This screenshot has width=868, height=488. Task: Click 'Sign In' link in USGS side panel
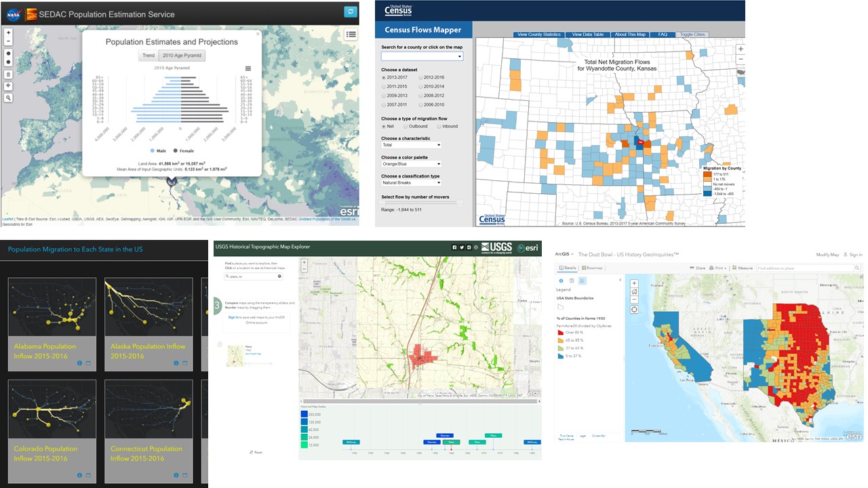click(x=233, y=317)
